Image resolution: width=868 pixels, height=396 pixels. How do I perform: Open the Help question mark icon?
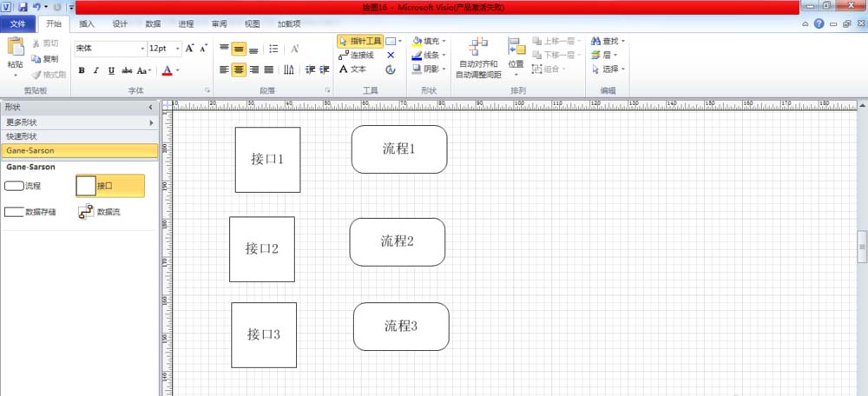819,23
